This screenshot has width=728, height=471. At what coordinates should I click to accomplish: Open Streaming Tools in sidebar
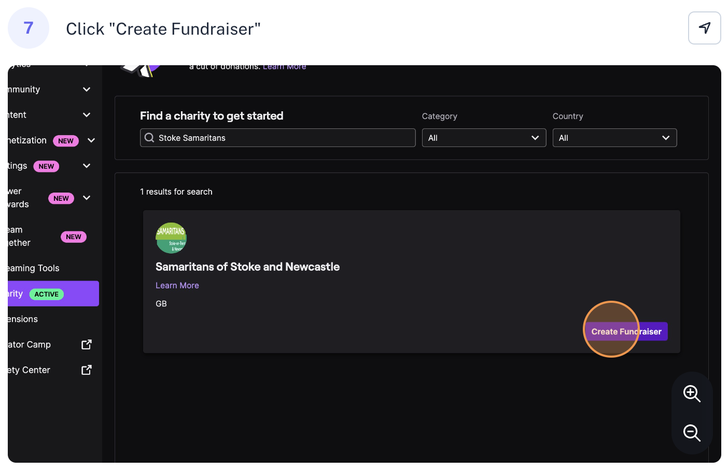(35, 268)
